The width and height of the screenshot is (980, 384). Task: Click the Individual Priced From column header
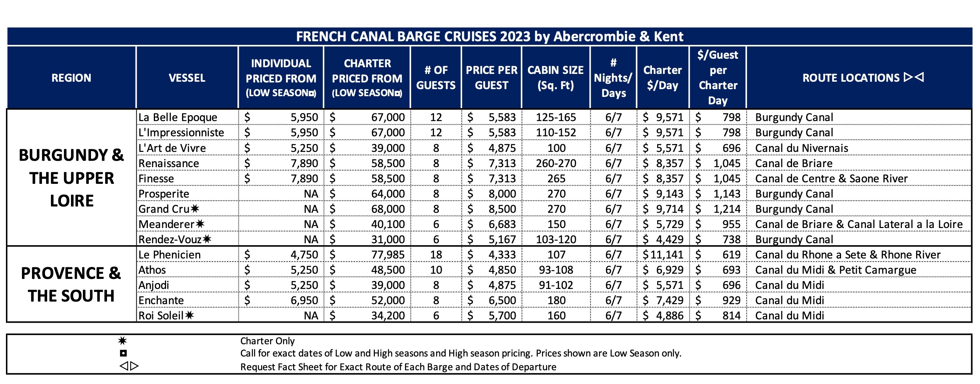pyautogui.click(x=281, y=78)
